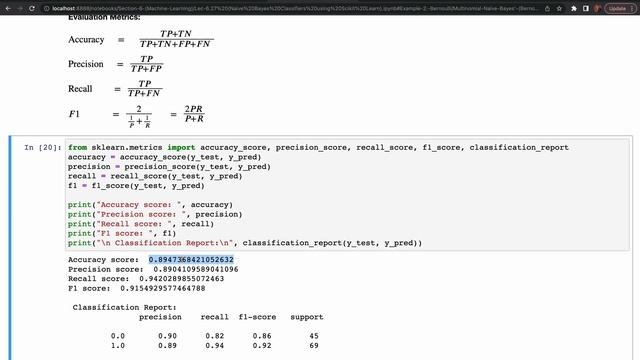Screen dimensions: 640x360
Task: Click the print "F1 score: " code line
Action: point(122,233)
